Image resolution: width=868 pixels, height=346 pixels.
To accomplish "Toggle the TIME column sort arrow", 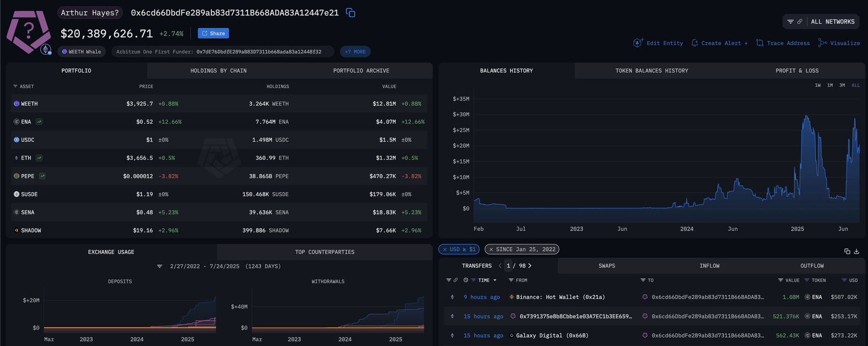I will 495,280.
